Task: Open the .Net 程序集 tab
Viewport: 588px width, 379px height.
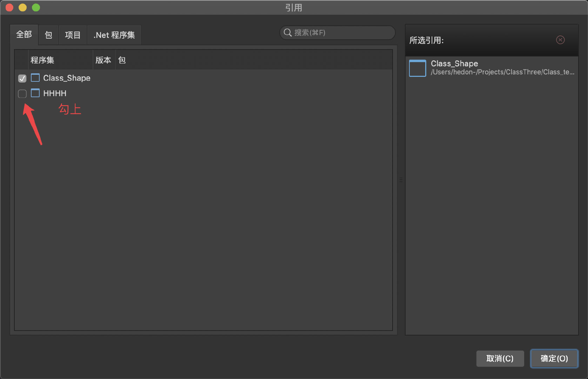Action: coord(114,35)
